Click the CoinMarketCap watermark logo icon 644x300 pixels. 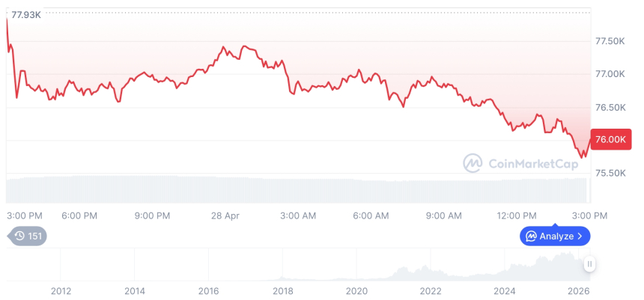coord(473,162)
